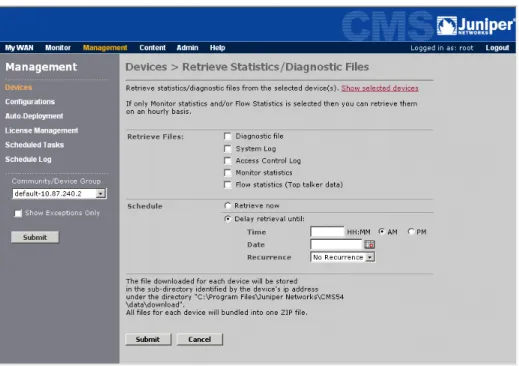Open Schedule Log in the sidebar
Screen dimensions: 519x366
[28, 159]
